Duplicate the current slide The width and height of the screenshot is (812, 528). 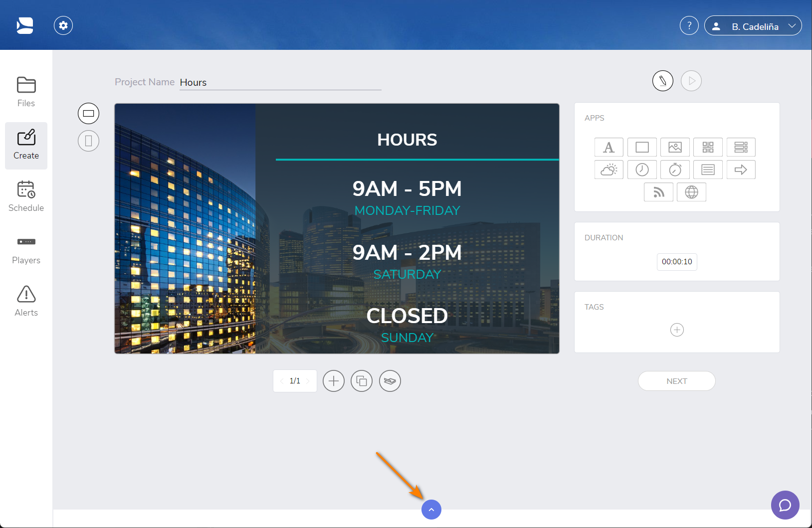362,381
